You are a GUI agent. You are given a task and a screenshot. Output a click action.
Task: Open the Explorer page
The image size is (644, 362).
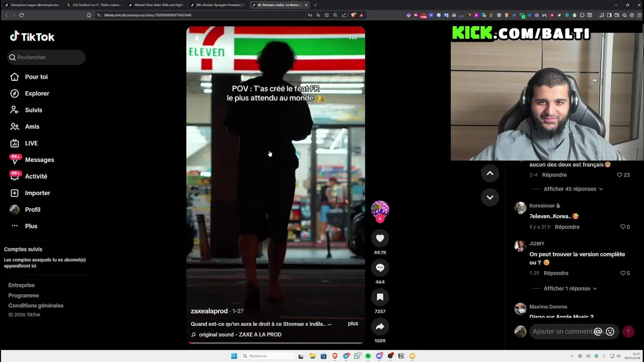point(37,94)
